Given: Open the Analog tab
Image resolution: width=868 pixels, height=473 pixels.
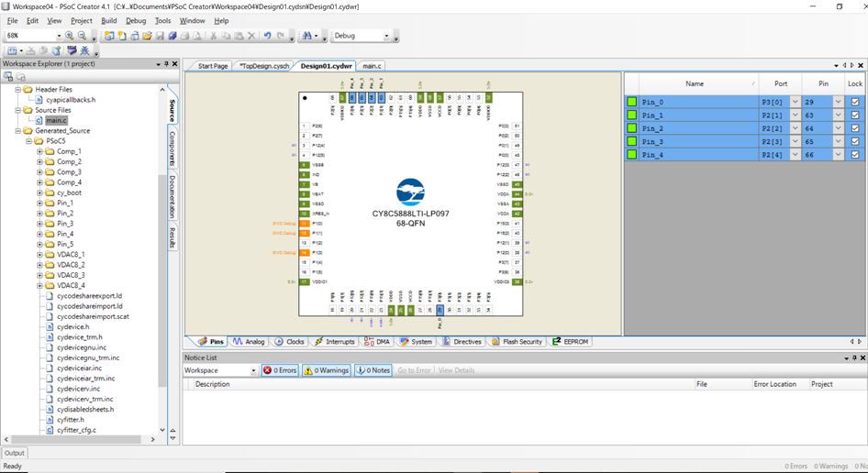Looking at the screenshot, I should [x=249, y=341].
